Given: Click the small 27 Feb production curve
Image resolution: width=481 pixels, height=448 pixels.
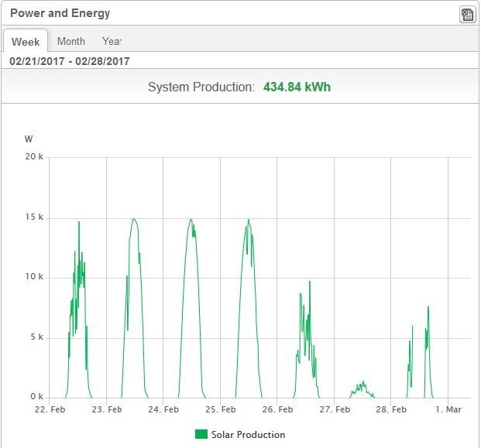Looking at the screenshot, I should click(x=362, y=388).
